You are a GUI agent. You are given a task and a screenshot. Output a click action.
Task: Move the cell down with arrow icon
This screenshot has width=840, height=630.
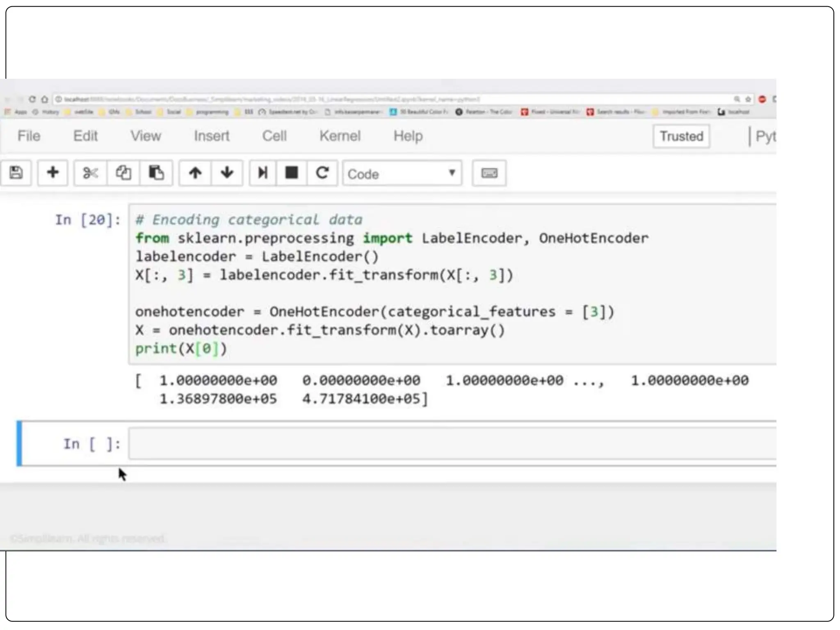pyautogui.click(x=227, y=173)
